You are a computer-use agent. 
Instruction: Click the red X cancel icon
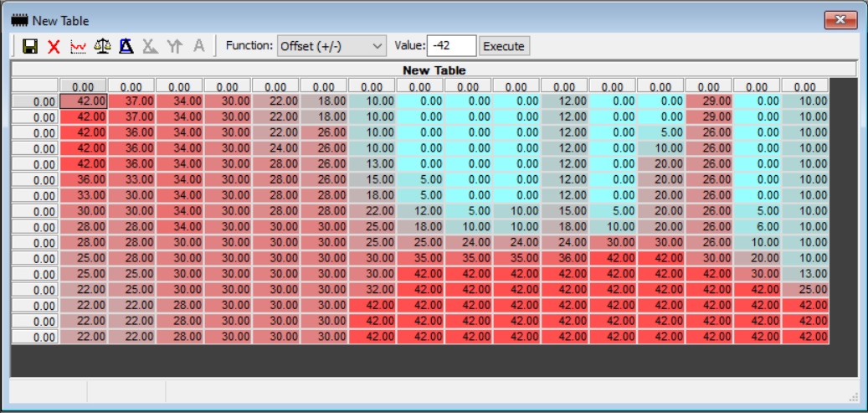(x=54, y=46)
